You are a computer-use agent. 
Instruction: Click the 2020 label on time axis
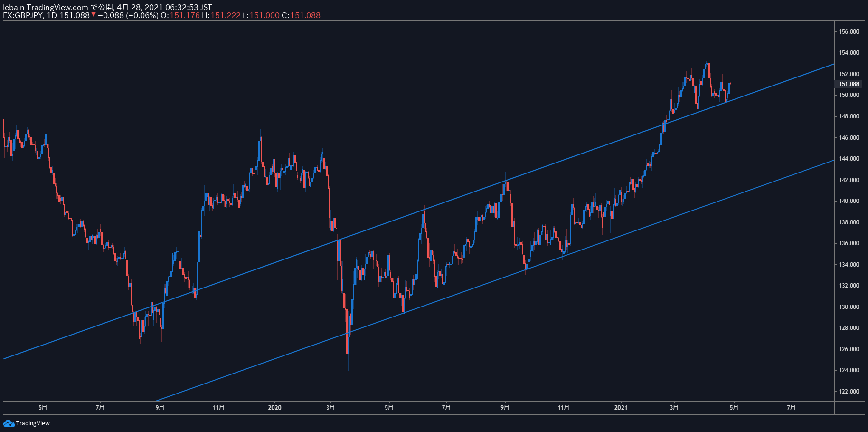pyautogui.click(x=274, y=407)
